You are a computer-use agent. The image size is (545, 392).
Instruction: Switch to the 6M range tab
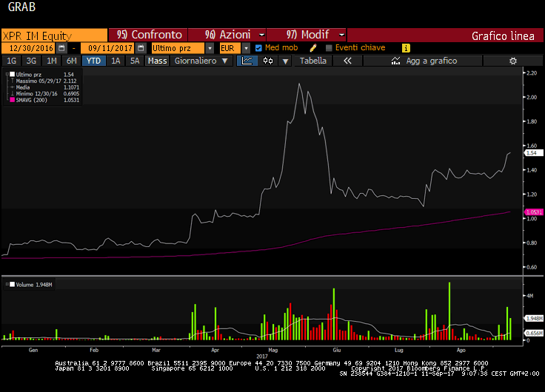(71, 61)
